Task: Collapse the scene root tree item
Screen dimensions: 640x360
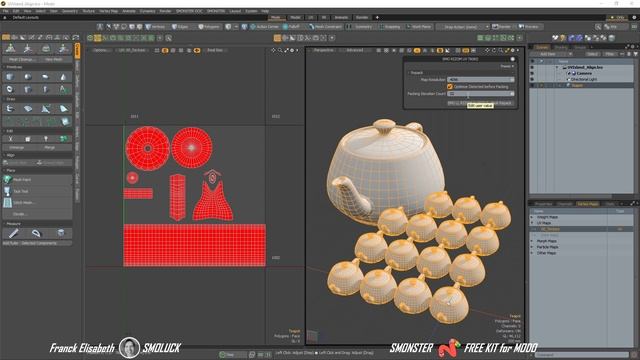Action: tap(558, 67)
